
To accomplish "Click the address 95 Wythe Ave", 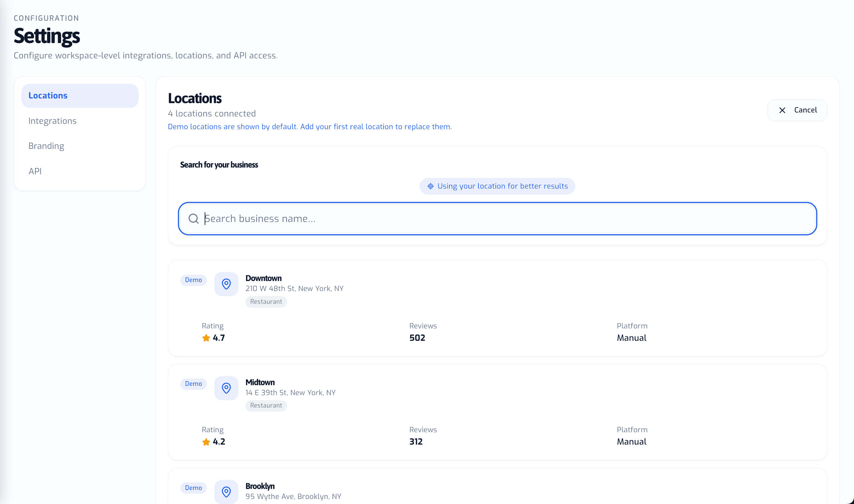I will 293,497.
